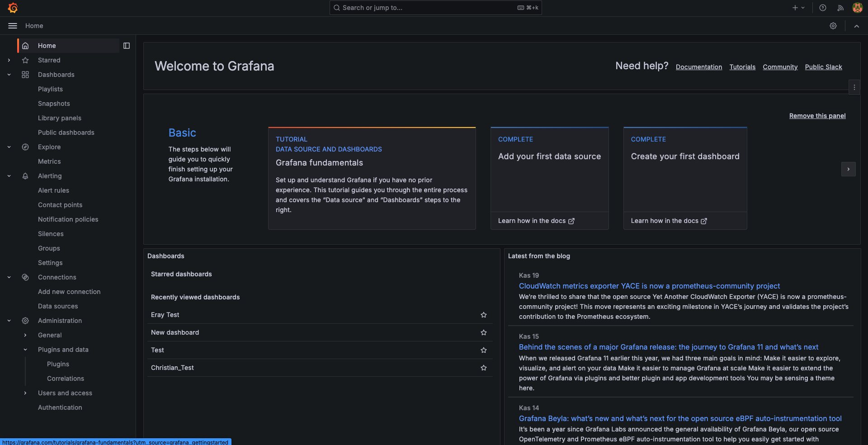Open the welcome panel three-dot menu
Image resolution: width=868 pixels, height=445 pixels.
(854, 87)
